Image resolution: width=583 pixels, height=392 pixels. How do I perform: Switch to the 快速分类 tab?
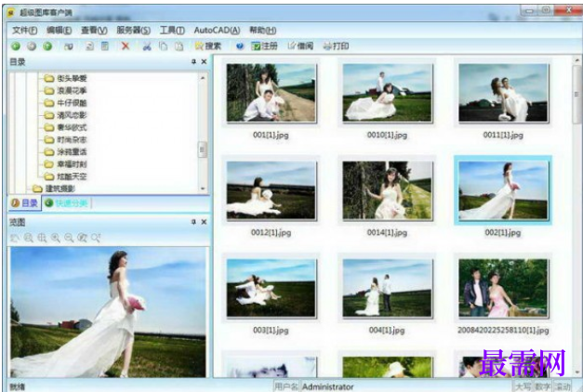[66, 203]
